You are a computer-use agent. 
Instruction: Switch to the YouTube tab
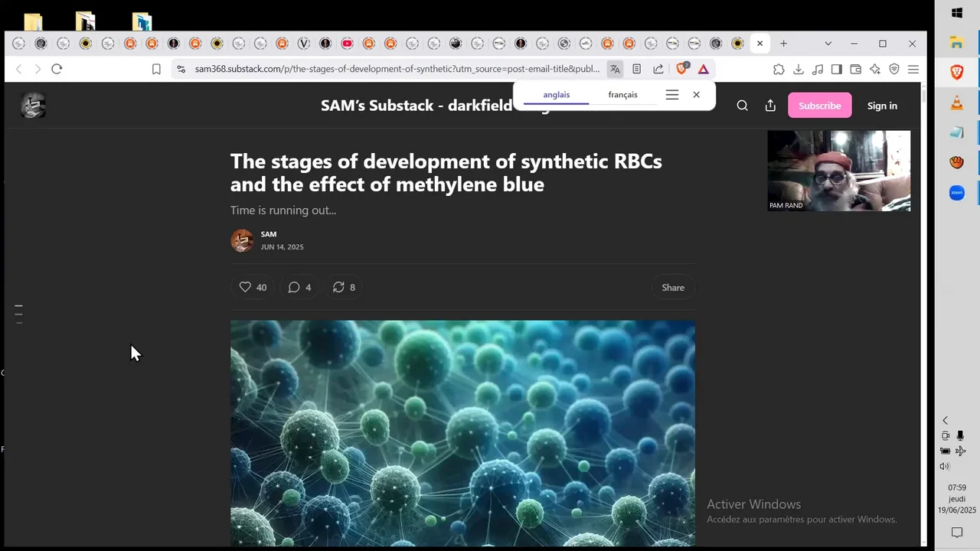click(347, 44)
